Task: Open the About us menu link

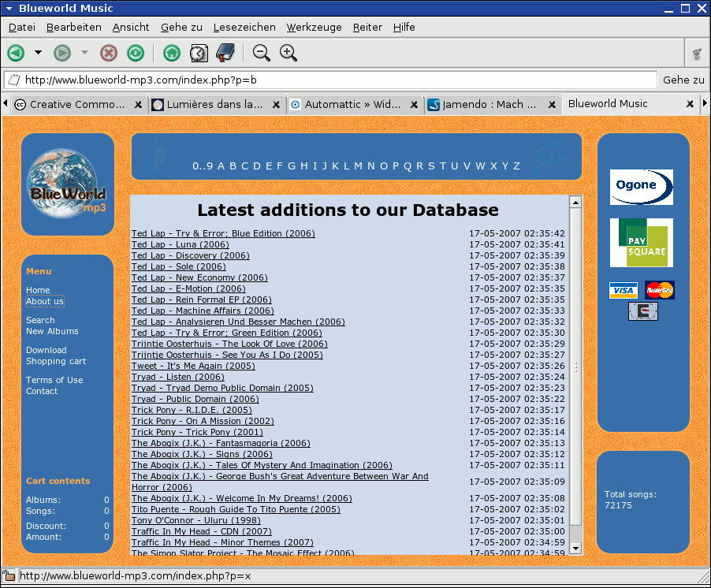Action: (45, 301)
